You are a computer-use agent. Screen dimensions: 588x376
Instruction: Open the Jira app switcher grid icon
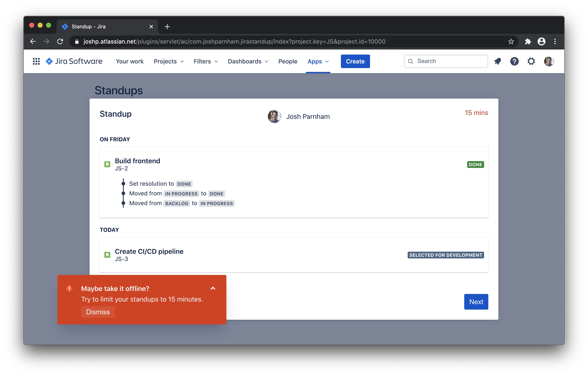pyautogui.click(x=36, y=61)
